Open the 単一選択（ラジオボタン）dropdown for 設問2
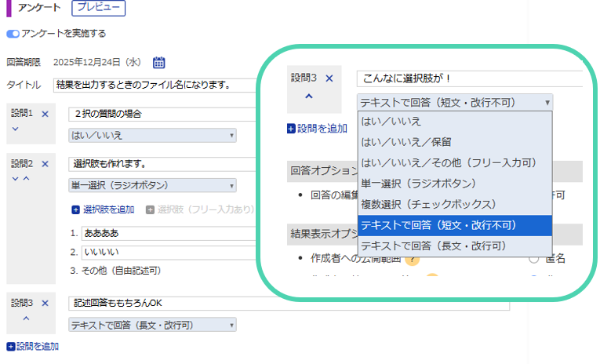 click(153, 186)
